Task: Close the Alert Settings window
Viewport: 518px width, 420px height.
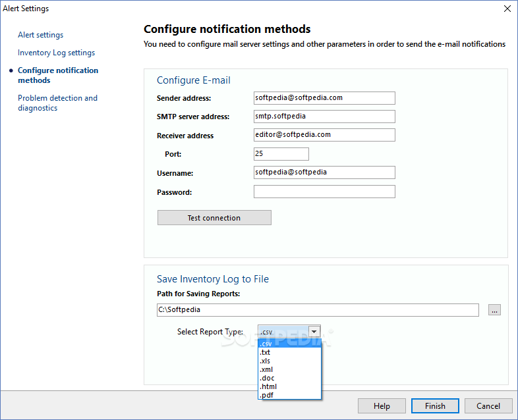Action: [x=507, y=9]
